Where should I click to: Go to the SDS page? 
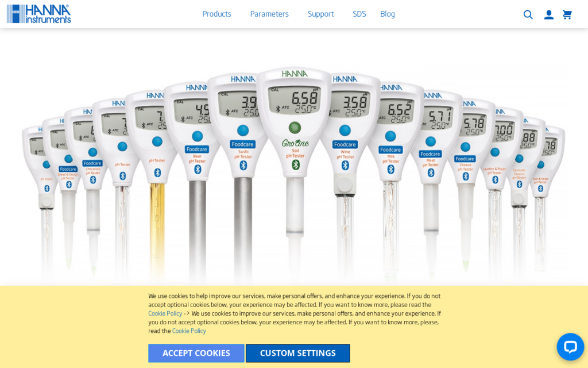pyautogui.click(x=359, y=14)
